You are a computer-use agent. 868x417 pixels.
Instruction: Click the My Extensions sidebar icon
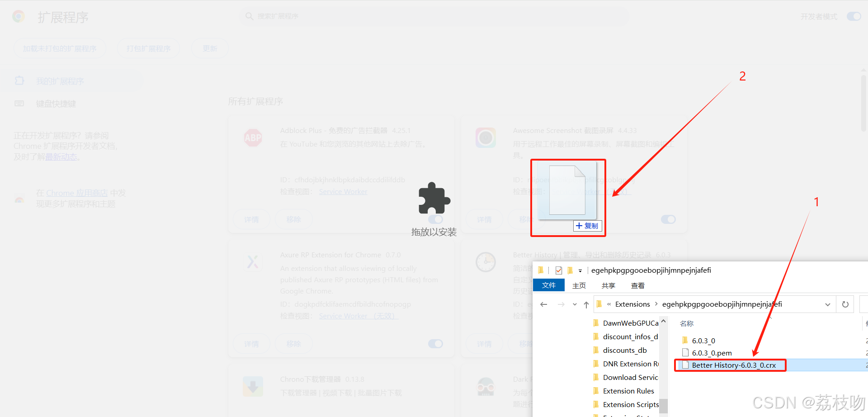pos(19,81)
